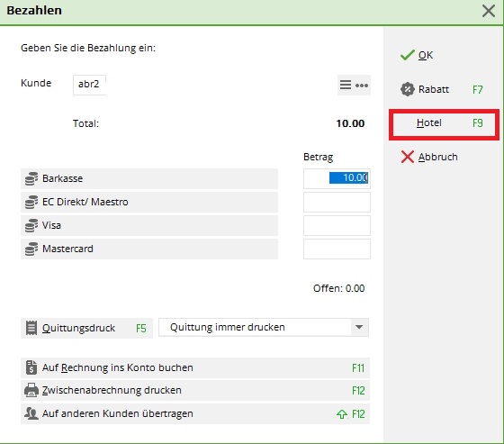Screen dimensions: 504x444
Task: Click the Visa payment coins icon
Action: tap(31, 225)
